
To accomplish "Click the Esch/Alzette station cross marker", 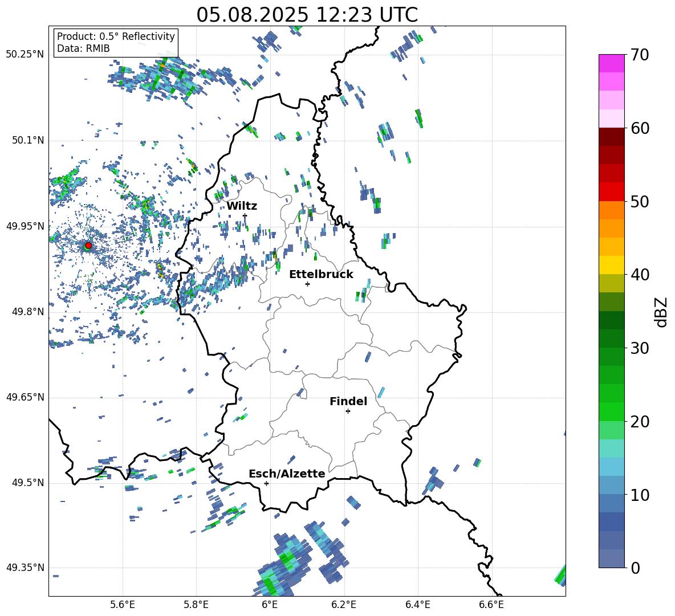I will [x=266, y=483].
